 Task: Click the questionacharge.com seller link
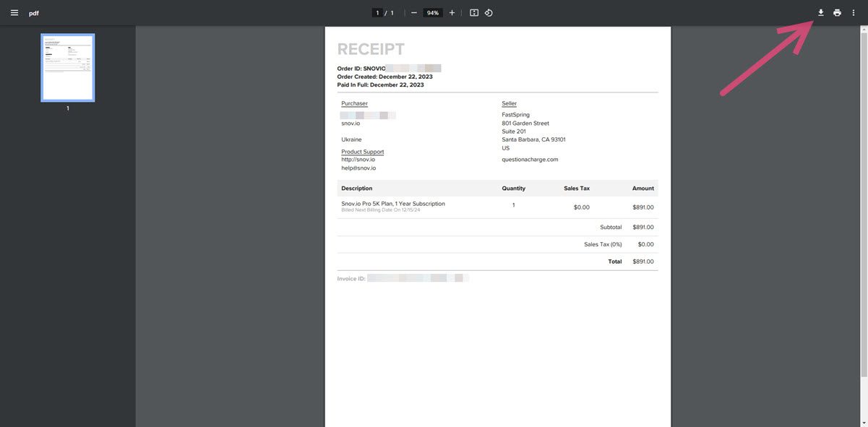530,160
